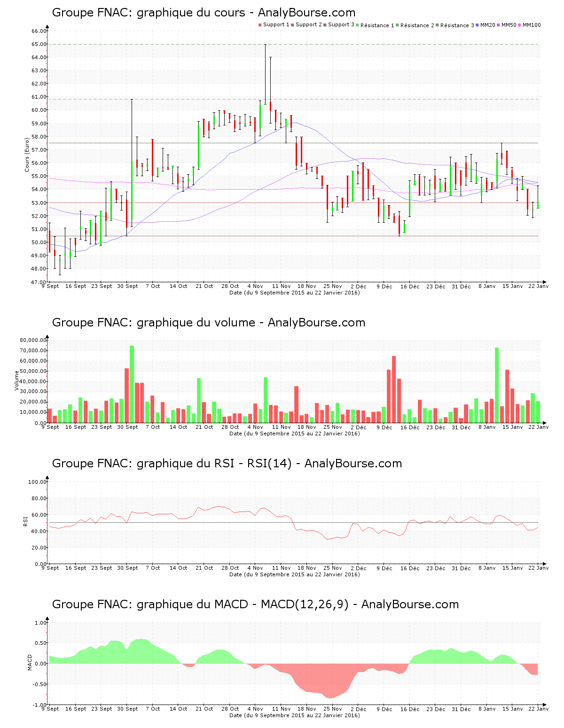Click the 50,000.00 volume axis value
564x728 pixels.
(x=33, y=371)
